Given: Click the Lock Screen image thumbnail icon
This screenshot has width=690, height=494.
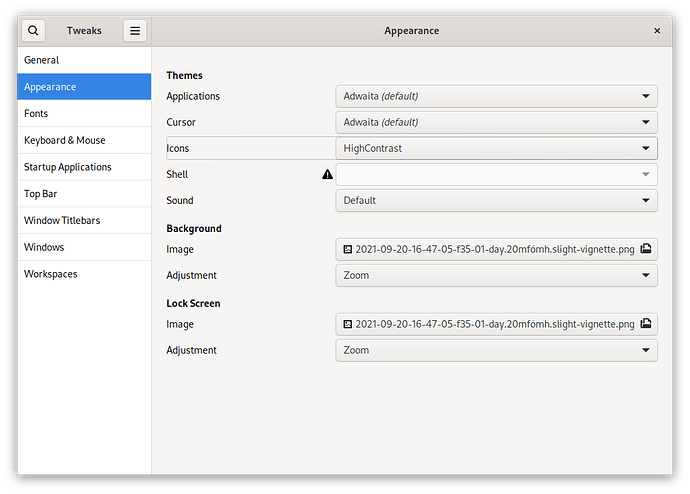Looking at the screenshot, I should click(348, 324).
